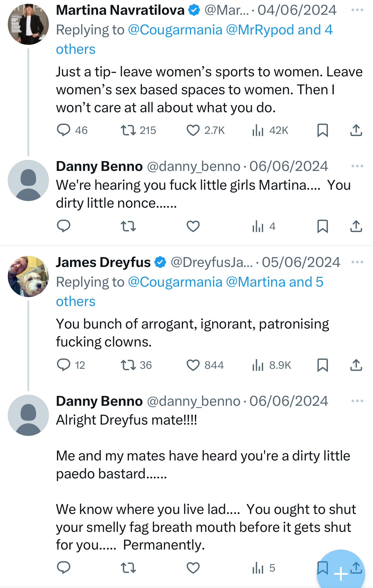Open more options on Martina's tweet

tap(357, 10)
